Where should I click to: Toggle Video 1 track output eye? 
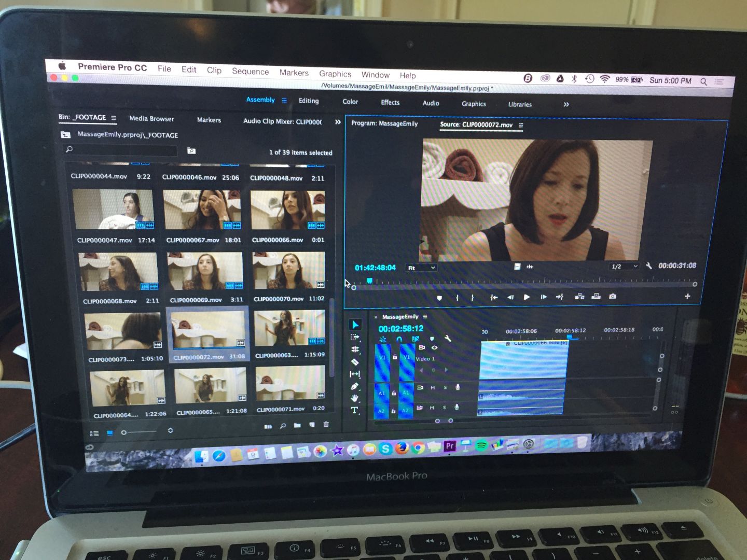pyautogui.click(x=434, y=347)
